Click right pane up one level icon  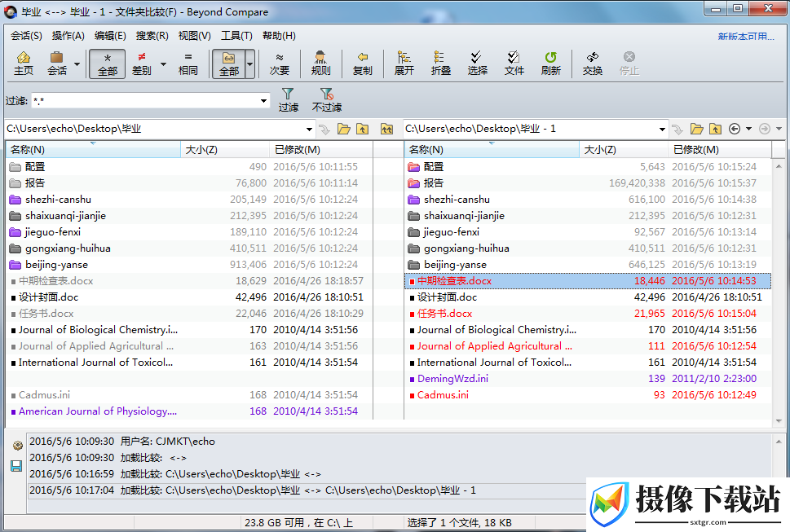click(x=715, y=130)
